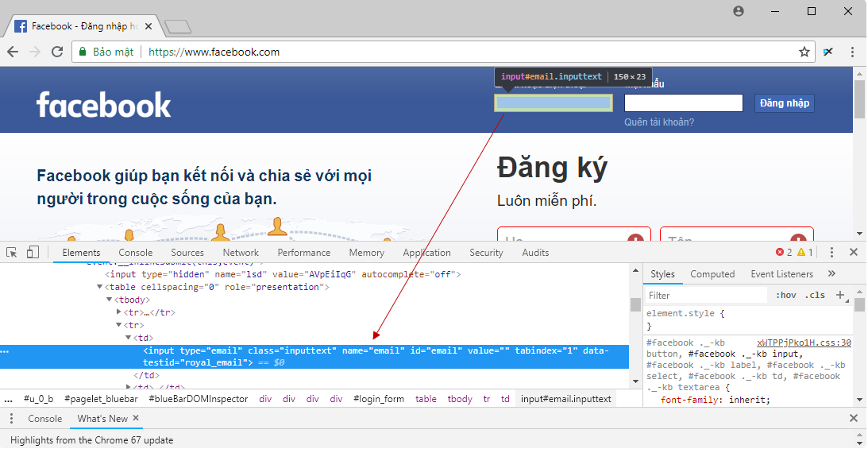
Task: Click the browser address bar URL
Action: pos(214,52)
